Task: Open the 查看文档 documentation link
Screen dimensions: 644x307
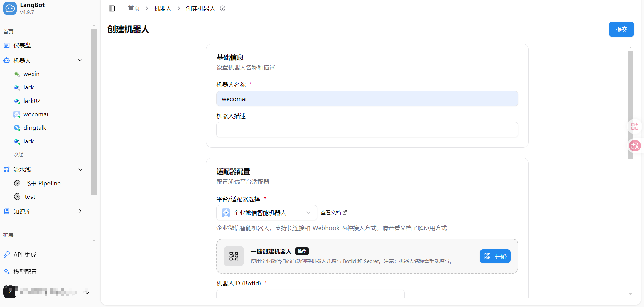Action: tap(334, 213)
